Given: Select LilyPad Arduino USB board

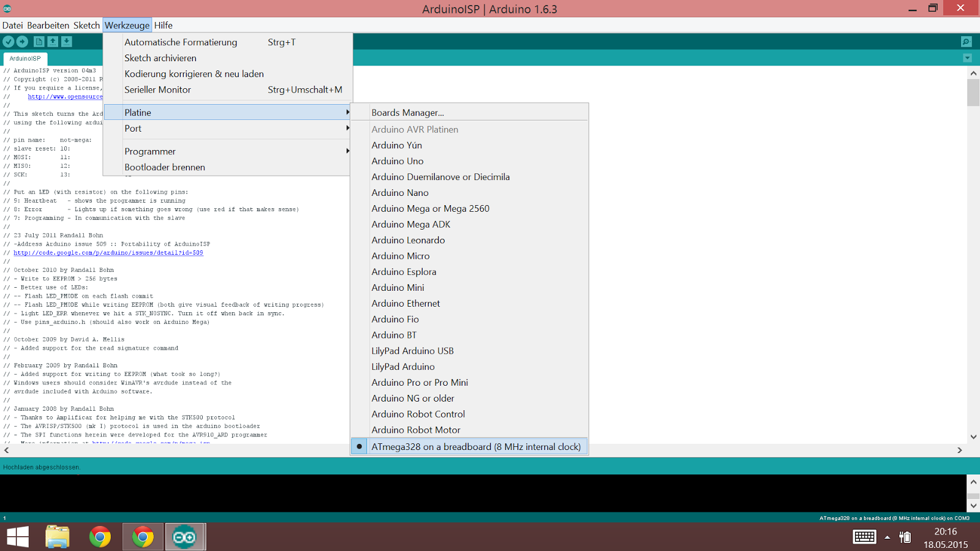Looking at the screenshot, I should point(469,351).
